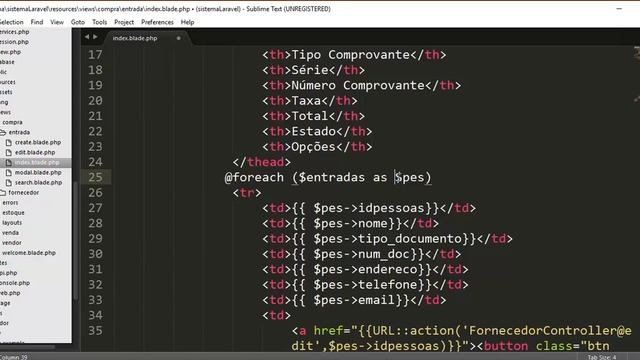Click line number 25 in gutter
Screen dimensions: 640x360
pyautogui.click(x=95, y=177)
